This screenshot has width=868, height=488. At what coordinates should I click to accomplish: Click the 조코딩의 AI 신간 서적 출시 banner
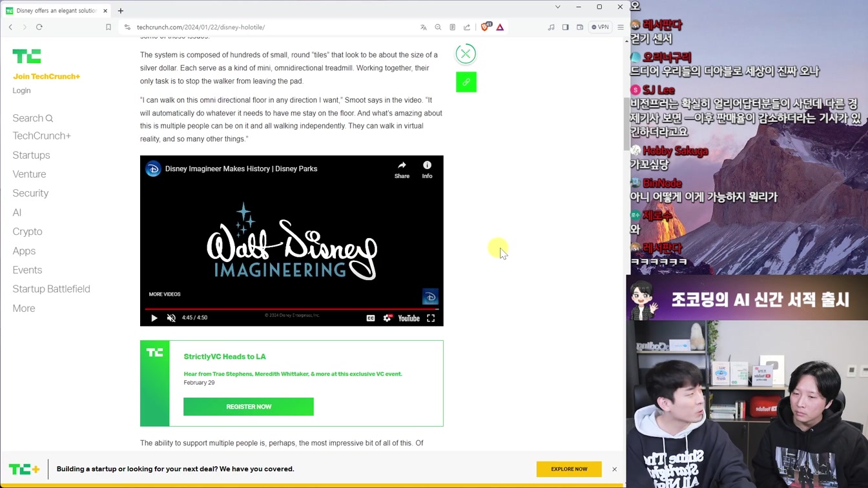[747, 300]
